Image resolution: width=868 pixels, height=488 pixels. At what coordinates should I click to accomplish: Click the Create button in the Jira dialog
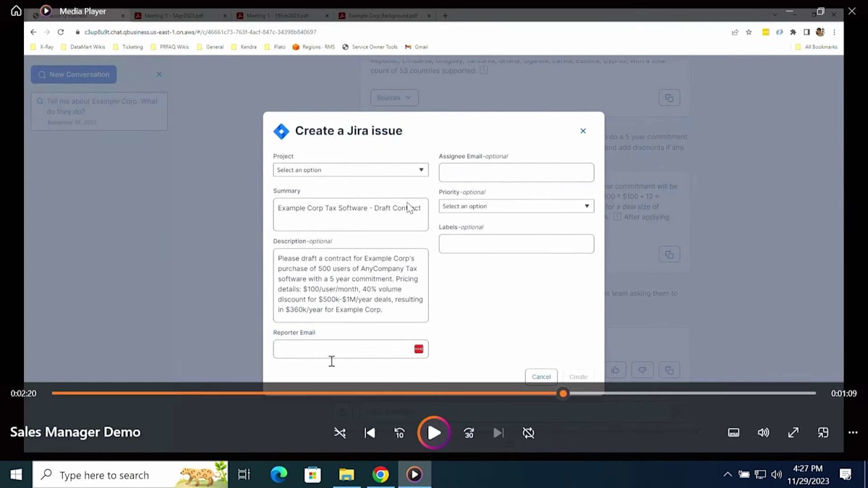(578, 377)
